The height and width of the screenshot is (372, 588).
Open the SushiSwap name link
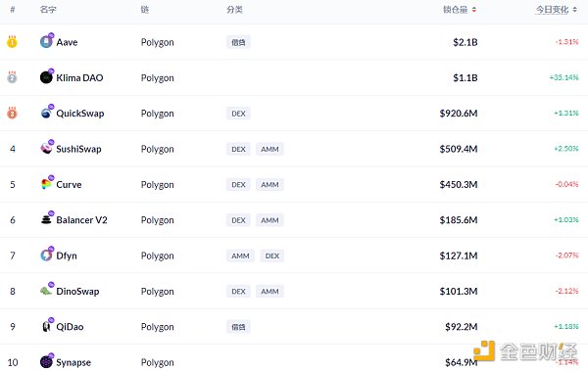78,149
